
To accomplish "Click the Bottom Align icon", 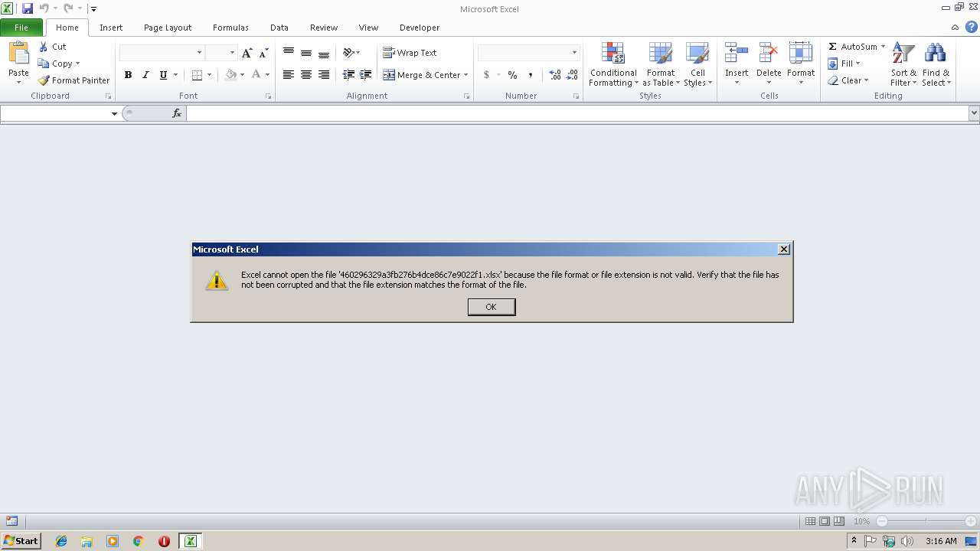I will click(x=324, y=53).
